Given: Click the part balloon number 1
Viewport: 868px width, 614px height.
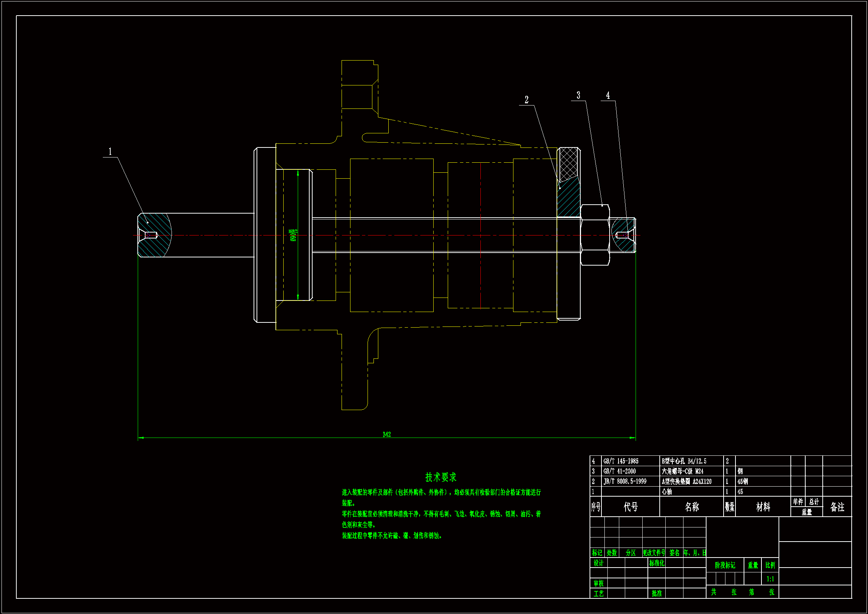Looking at the screenshot, I should click(110, 152).
